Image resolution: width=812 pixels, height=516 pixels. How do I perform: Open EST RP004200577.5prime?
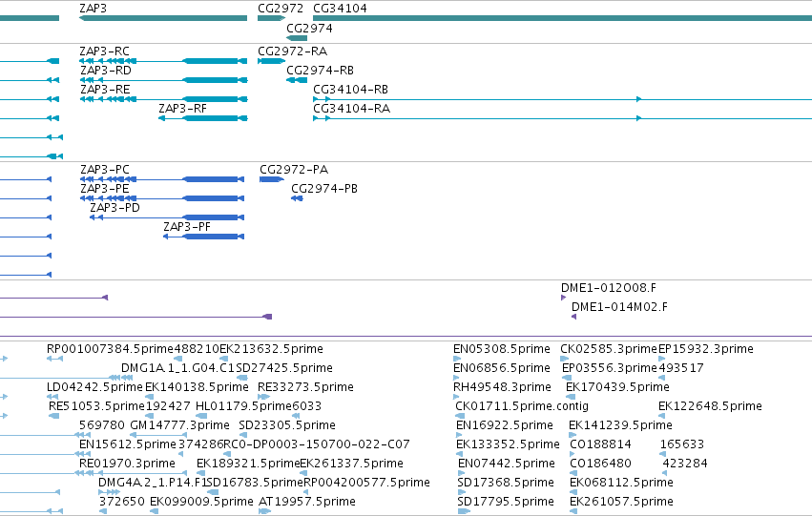pos(366,484)
